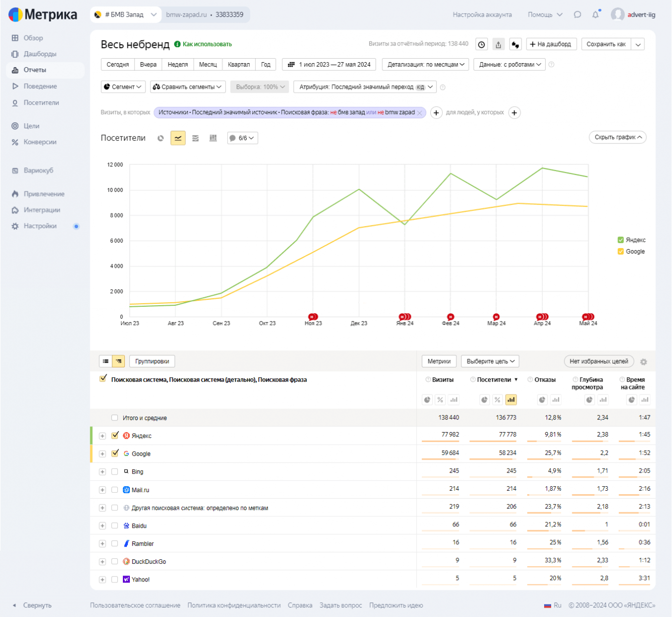Uncheck the Google row checkbox
The width and height of the screenshot is (672, 617).
point(115,454)
